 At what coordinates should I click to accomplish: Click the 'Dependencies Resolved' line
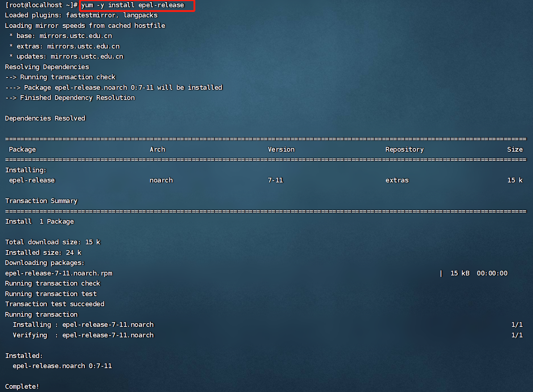[x=45, y=118]
